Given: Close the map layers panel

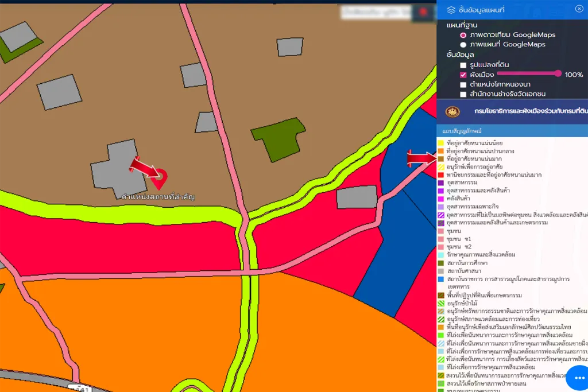Looking at the screenshot, I should (579, 9).
